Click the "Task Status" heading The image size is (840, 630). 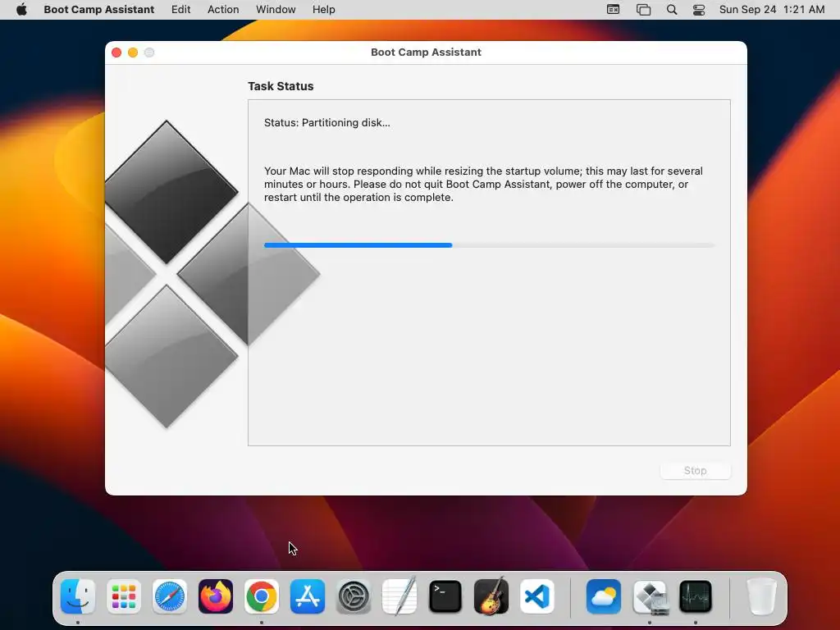pyautogui.click(x=281, y=86)
